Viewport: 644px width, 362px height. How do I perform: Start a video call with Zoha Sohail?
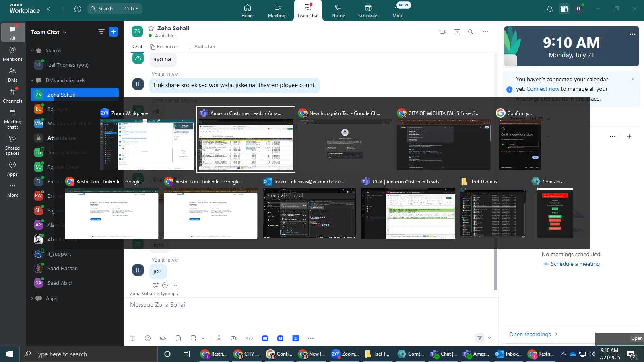click(x=443, y=32)
